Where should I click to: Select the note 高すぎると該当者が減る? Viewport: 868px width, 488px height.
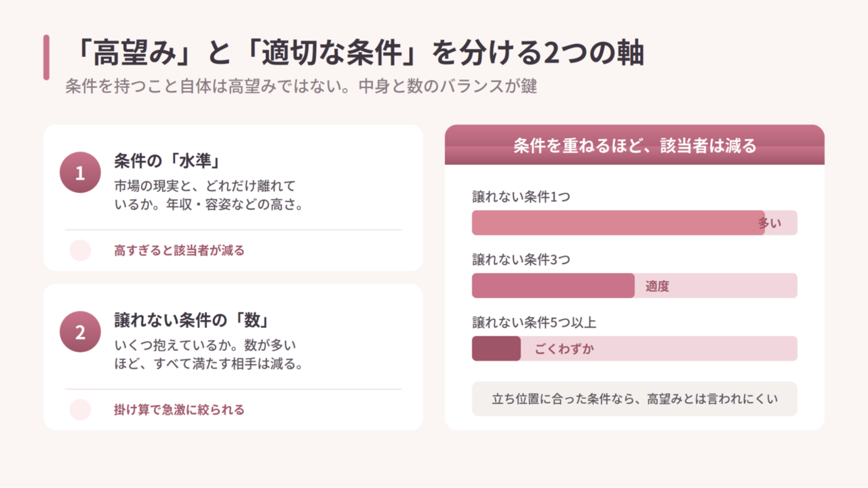click(179, 250)
